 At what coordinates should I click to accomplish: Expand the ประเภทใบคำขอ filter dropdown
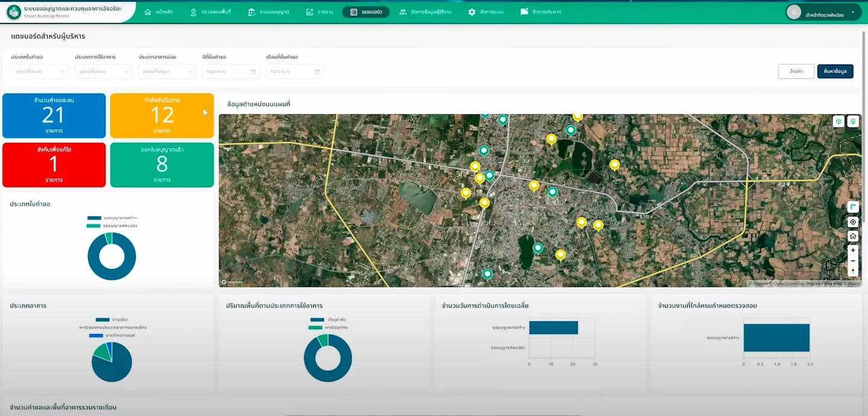(x=40, y=71)
